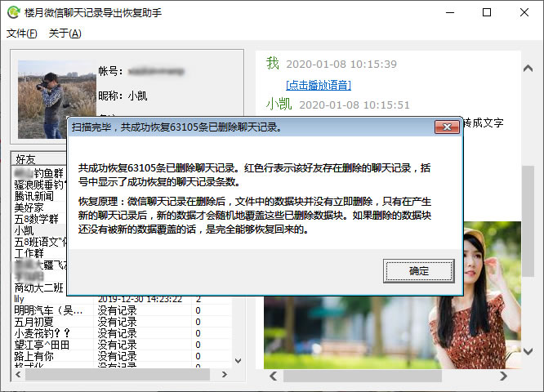Click sender name 小凯 in chat message

coord(279,104)
